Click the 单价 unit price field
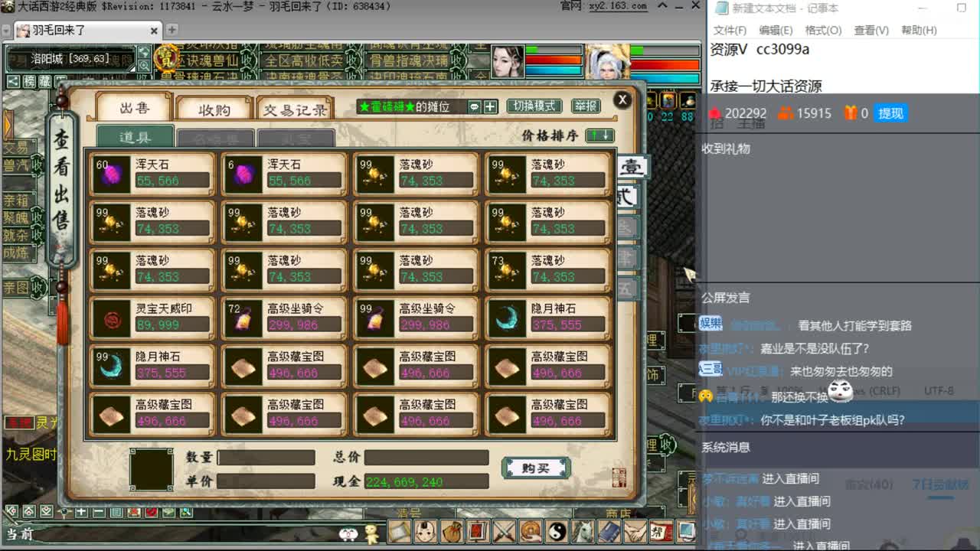The width and height of the screenshot is (980, 551). [x=266, y=481]
